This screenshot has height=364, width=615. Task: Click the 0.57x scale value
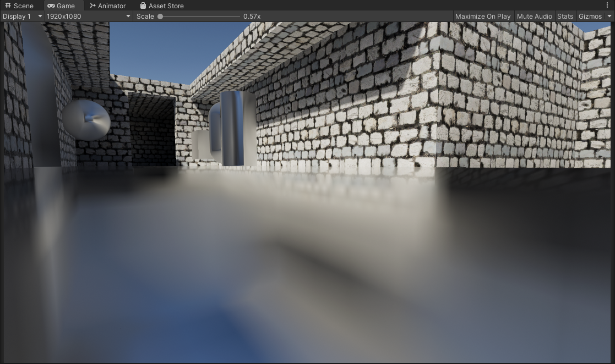click(x=252, y=16)
